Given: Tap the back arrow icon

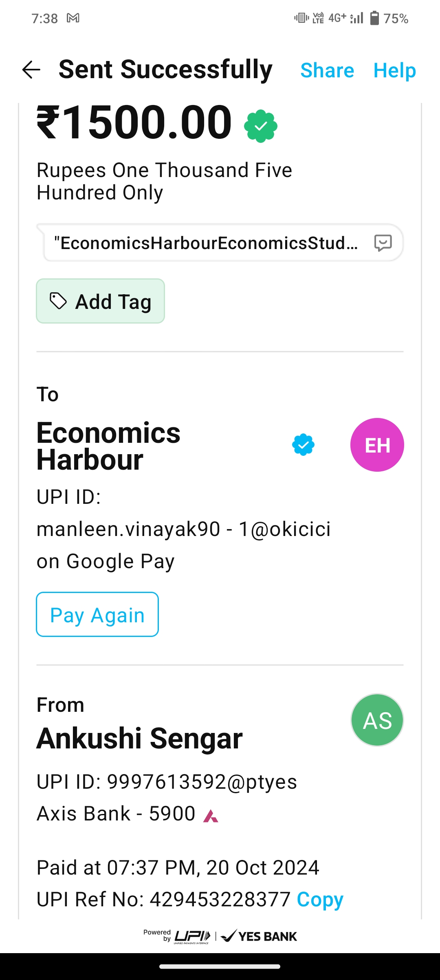Looking at the screenshot, I should coord(31,70).
